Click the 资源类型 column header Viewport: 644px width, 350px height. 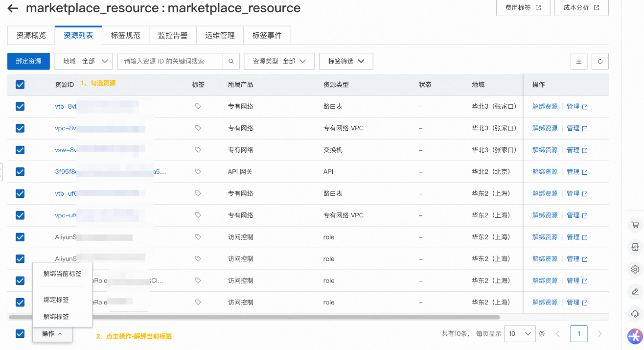point(336,85)
